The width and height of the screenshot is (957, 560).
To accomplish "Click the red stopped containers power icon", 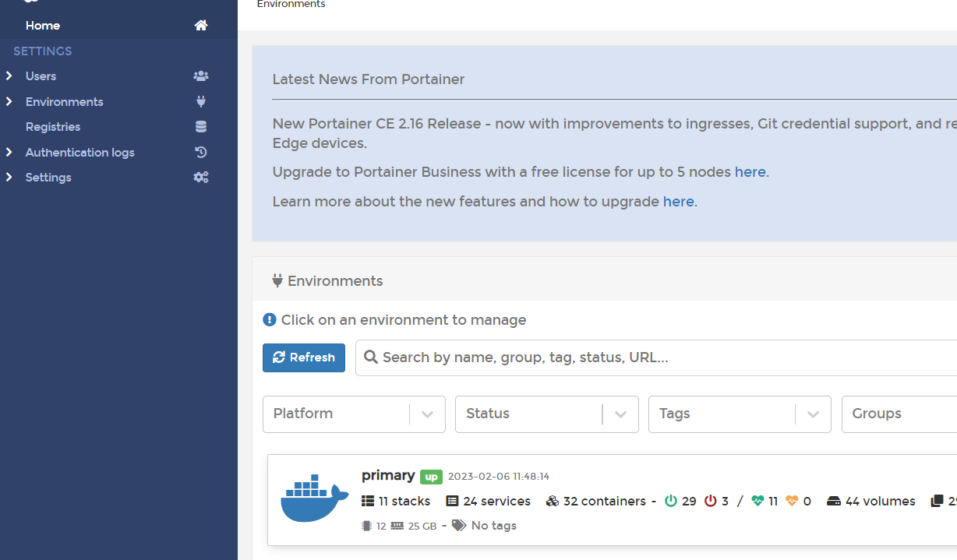I will tap(711, 501).
